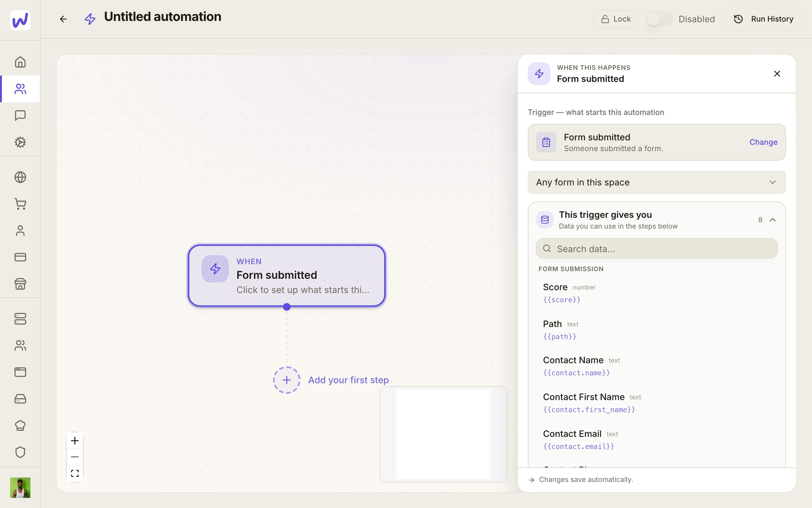Image resolution: width=812 pixels, height=508 pixels.
Task: Open Run History
Action: pyautogui.click(x=763, y=19)
